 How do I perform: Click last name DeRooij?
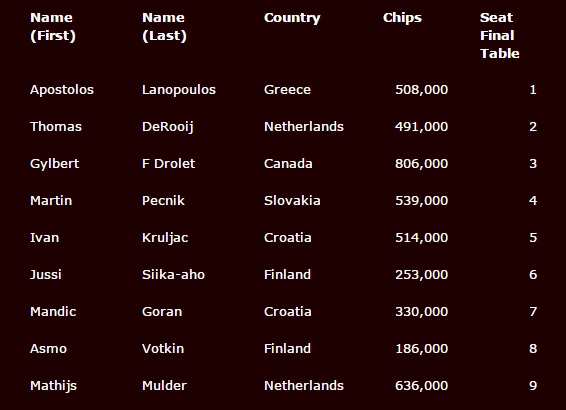[x=168, y=127]
